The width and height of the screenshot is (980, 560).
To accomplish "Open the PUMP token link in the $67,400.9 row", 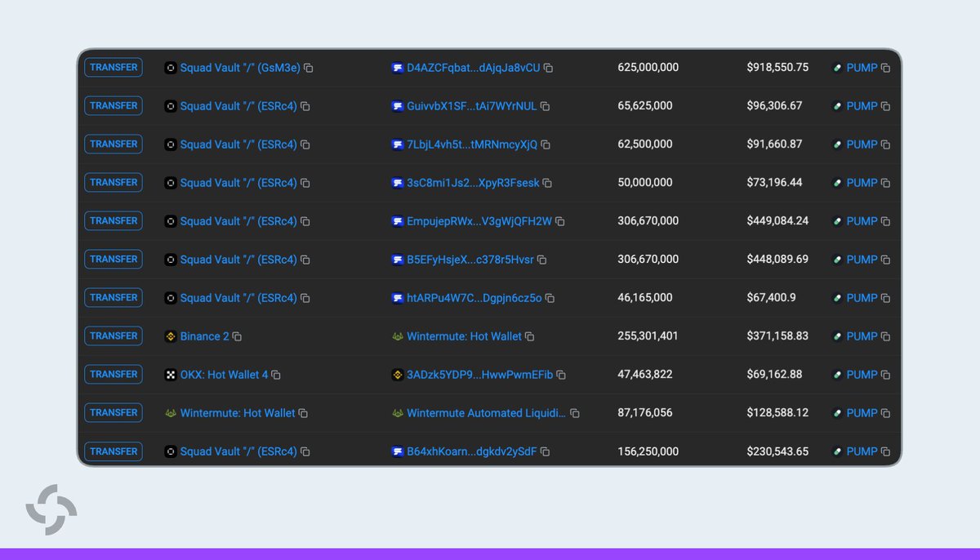I will point(862,298).
